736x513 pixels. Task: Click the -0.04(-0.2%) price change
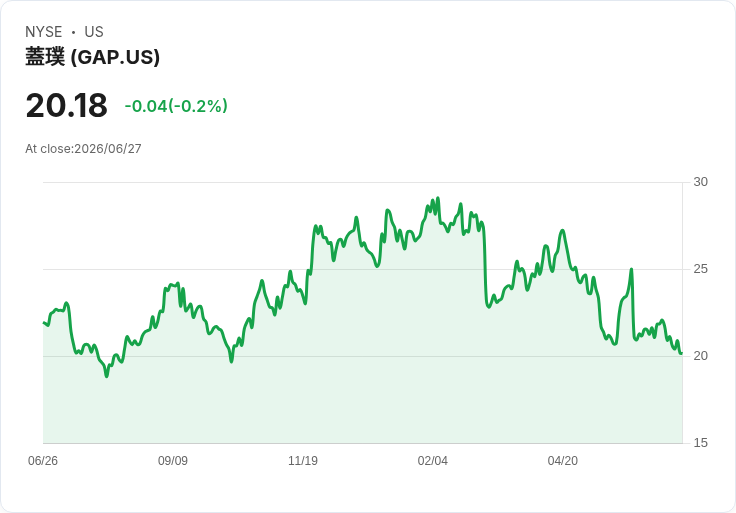[x=176, y=106]
